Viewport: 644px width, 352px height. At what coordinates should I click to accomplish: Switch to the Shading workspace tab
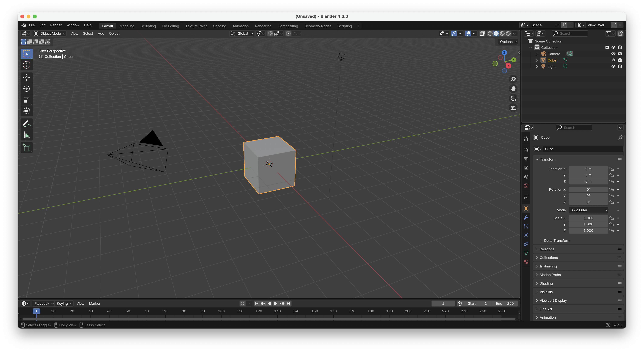(219, 26)
